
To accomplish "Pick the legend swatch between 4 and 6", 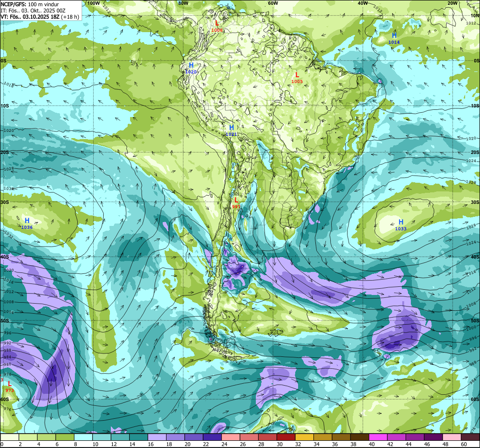I will coord(46,437).
